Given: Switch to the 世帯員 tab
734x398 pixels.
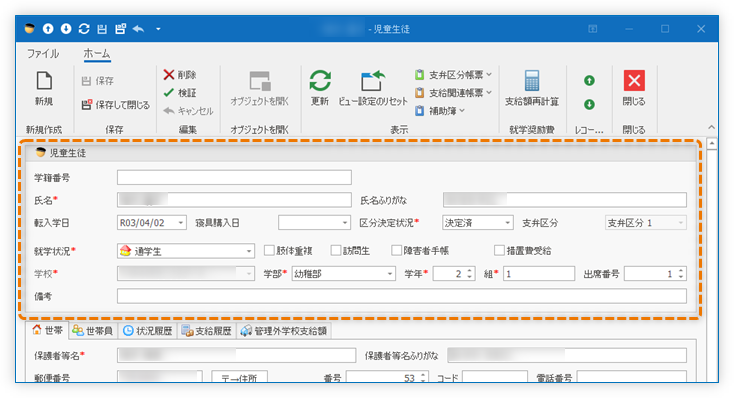Looking at the screenshot, I should click(93, 331).
